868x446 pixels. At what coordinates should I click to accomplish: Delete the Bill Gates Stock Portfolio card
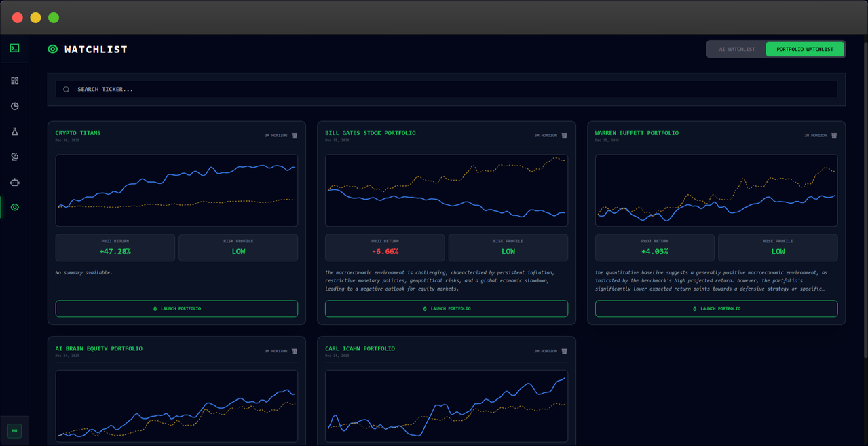564,136
